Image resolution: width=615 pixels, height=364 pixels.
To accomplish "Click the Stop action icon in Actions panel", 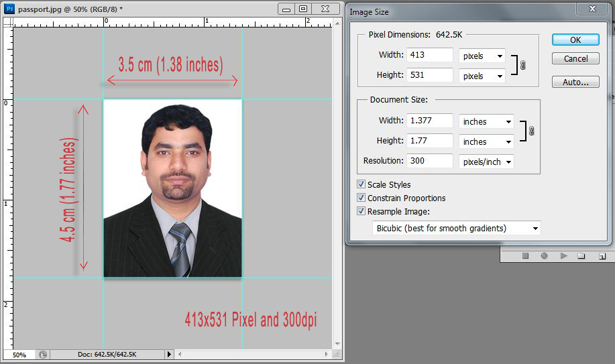I will [x=526, y=256].
